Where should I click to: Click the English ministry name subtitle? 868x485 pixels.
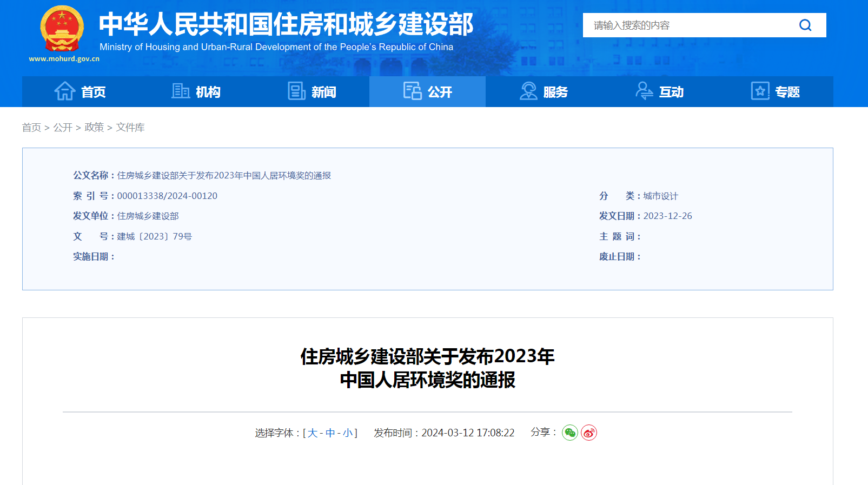[x=276, y=47]
